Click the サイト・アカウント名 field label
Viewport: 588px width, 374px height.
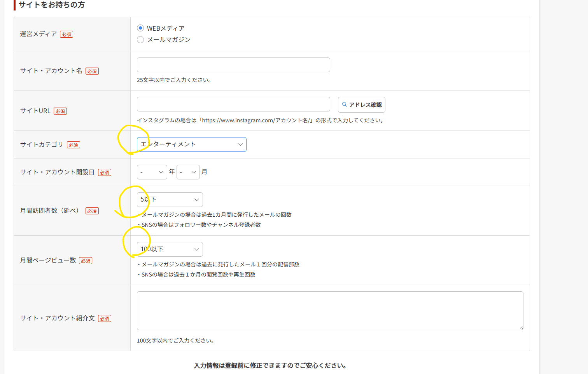(51, 71)
